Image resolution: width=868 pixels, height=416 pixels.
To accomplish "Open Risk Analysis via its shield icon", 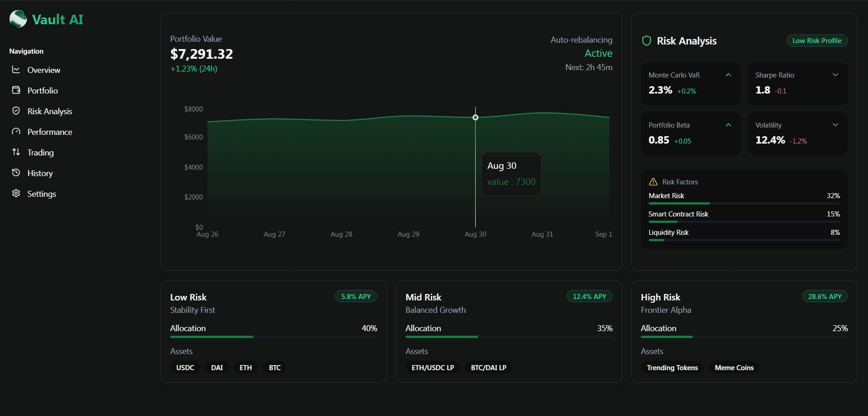I will [16, 111].
